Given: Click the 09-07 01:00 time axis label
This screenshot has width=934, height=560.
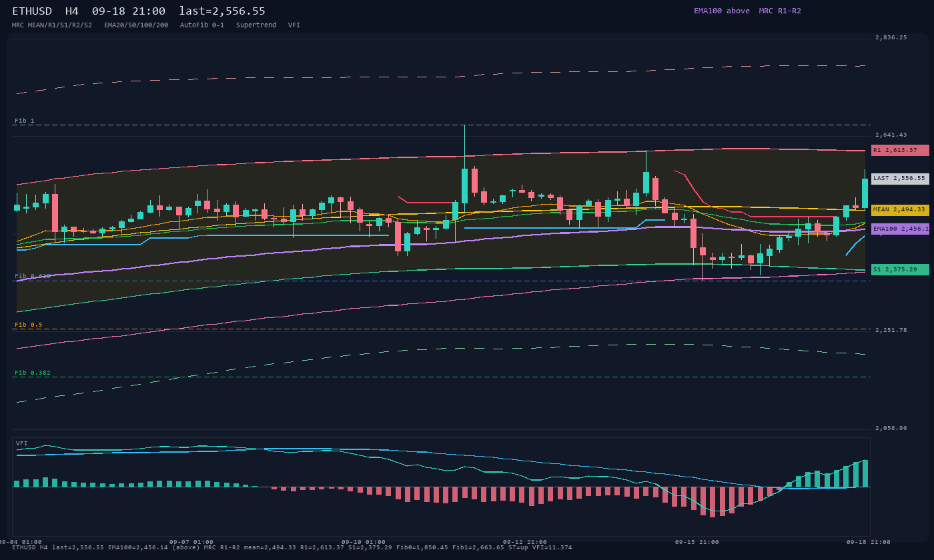Looking at the screenshot, I should click(x=191, y=542).
